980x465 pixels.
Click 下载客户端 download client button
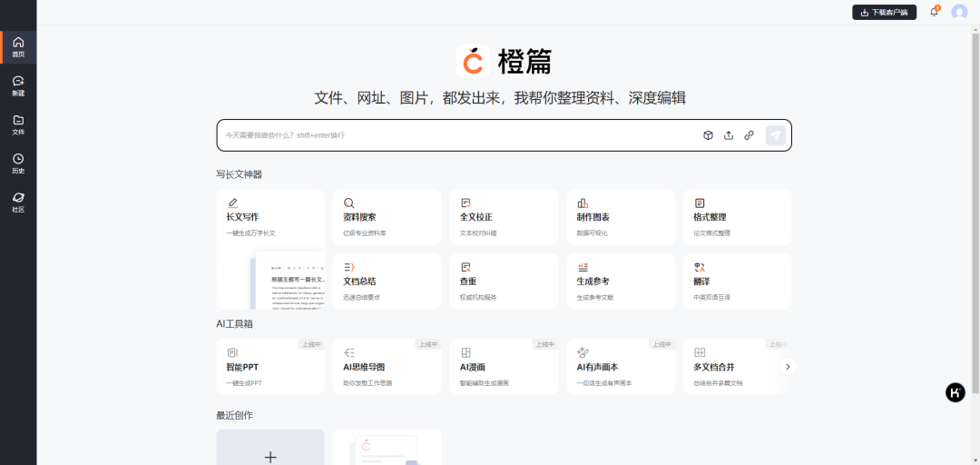point(884,13)
